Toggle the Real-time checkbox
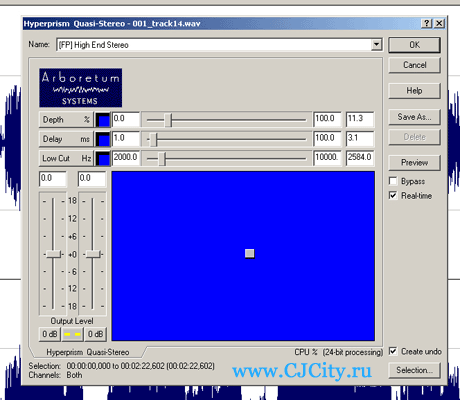The width and height of the screenshot is (460, 400). pyautogui.click(x=393, y=195)
